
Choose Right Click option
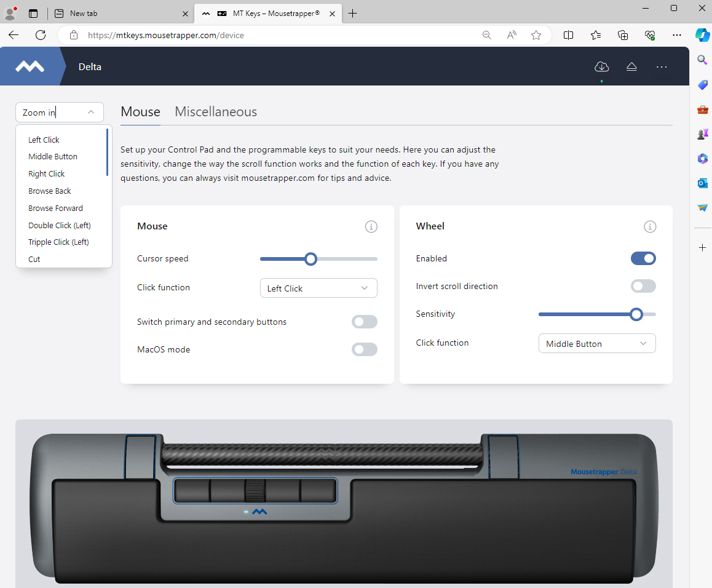(x=46, y=174)
